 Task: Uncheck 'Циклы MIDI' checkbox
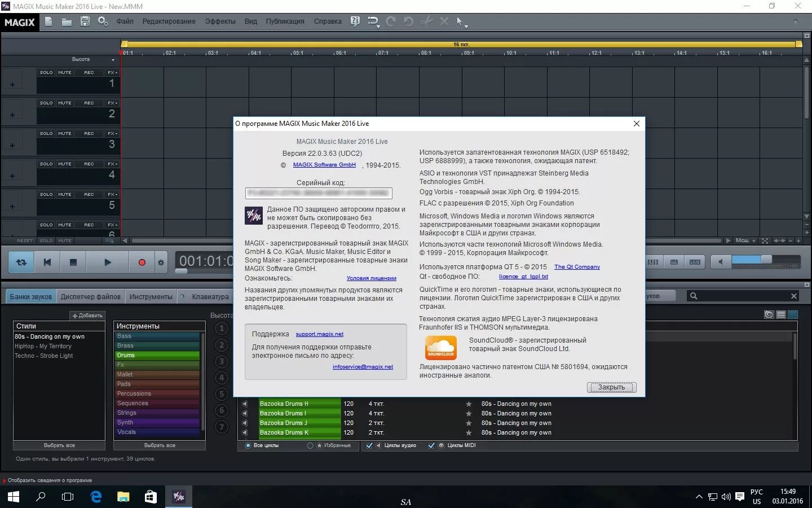click(x=431, y=445)
